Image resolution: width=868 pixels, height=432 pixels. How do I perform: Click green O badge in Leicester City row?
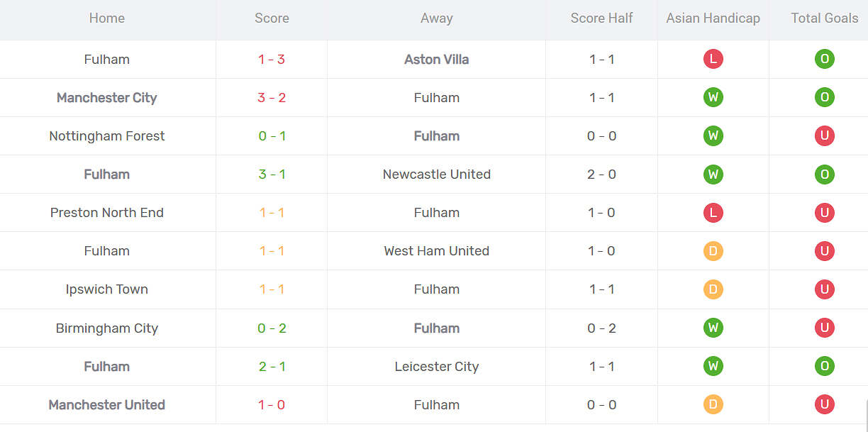click(x=824, y=366)
